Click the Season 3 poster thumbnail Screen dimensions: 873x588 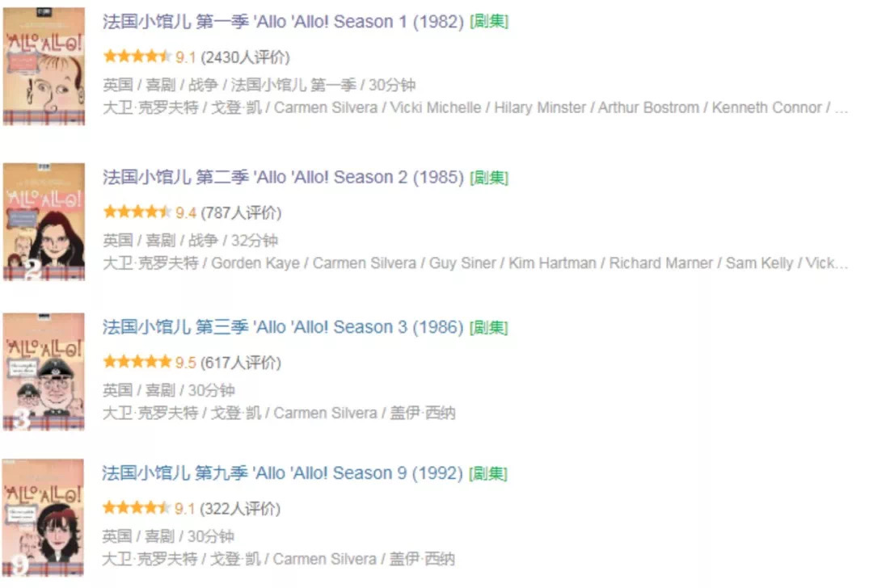pos(44,372)
